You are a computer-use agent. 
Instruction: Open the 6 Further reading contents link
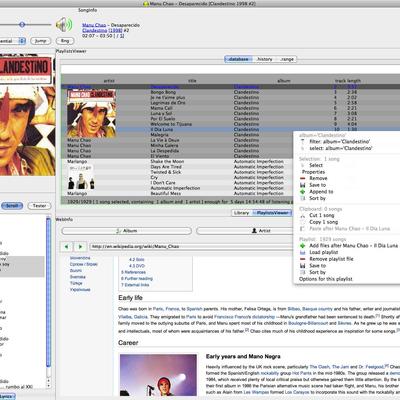tap(137, 279)
